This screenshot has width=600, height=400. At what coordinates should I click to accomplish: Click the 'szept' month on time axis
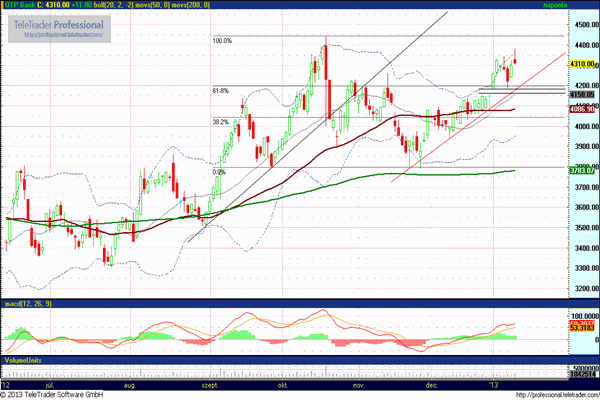(208, 383)
